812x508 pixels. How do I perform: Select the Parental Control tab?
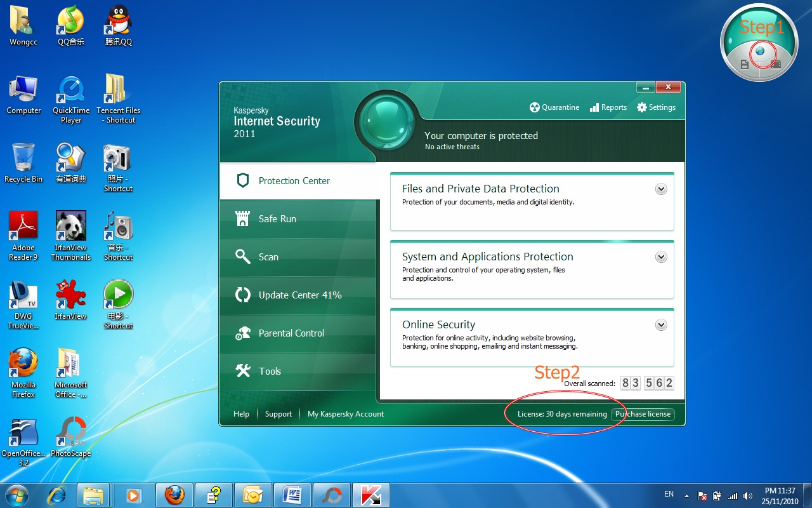coord(298,333)
